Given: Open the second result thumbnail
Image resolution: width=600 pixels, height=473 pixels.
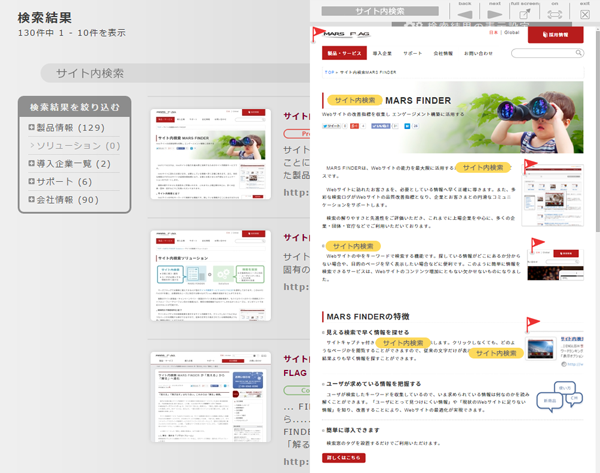Looking at the screenshot, I should 210,276.
